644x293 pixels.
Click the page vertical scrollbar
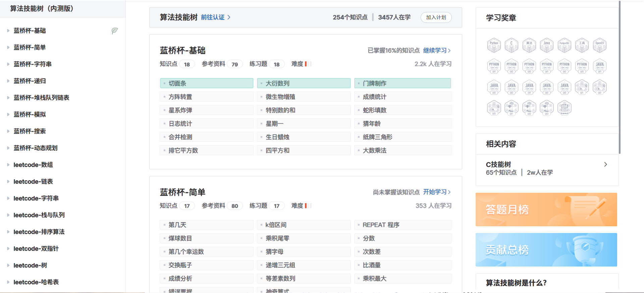click(620, 77)
